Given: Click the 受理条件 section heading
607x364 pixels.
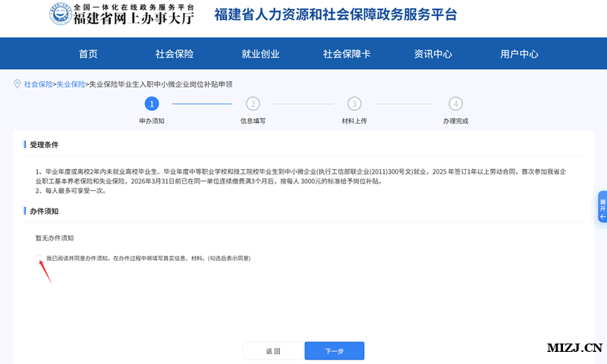Looking at the screenshot, I should coord(44,144).
